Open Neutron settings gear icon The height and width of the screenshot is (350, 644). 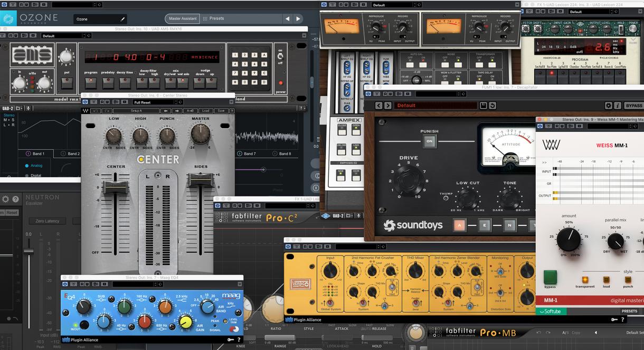coord(6,199)
